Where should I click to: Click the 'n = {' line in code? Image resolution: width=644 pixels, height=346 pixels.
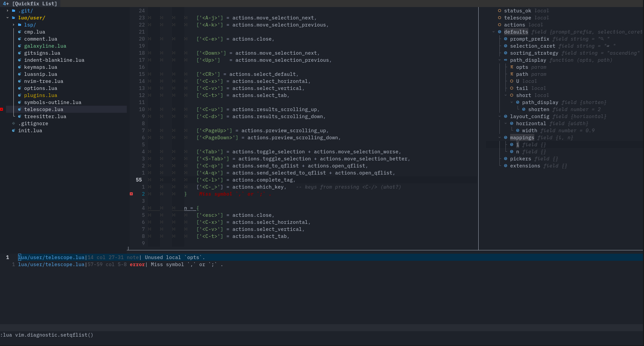point(192,208)
